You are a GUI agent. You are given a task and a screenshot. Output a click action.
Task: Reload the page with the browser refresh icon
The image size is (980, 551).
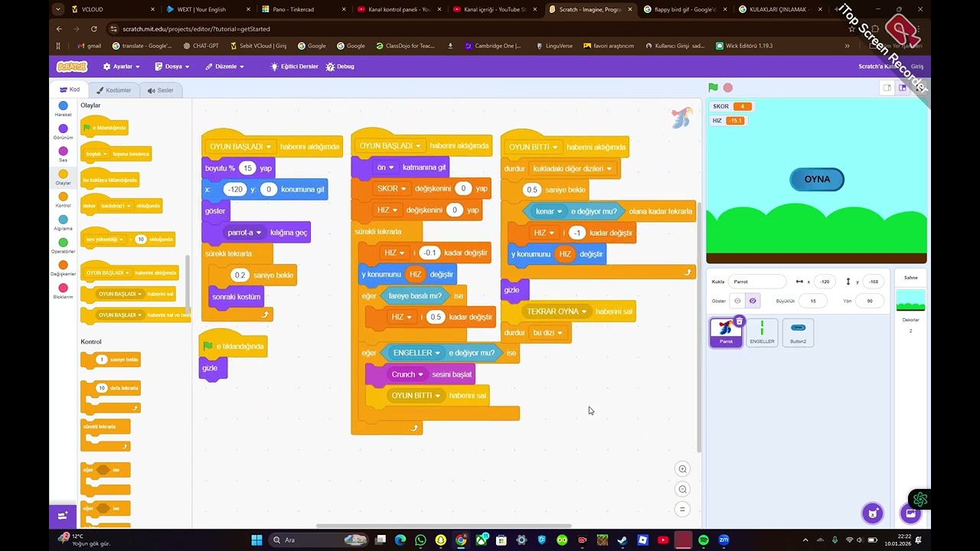93,29
